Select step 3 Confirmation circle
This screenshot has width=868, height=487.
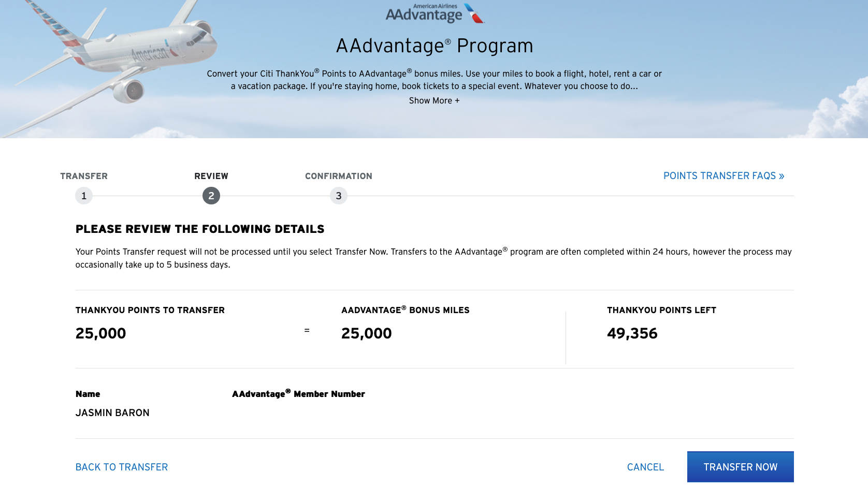(x=339, y=196)
